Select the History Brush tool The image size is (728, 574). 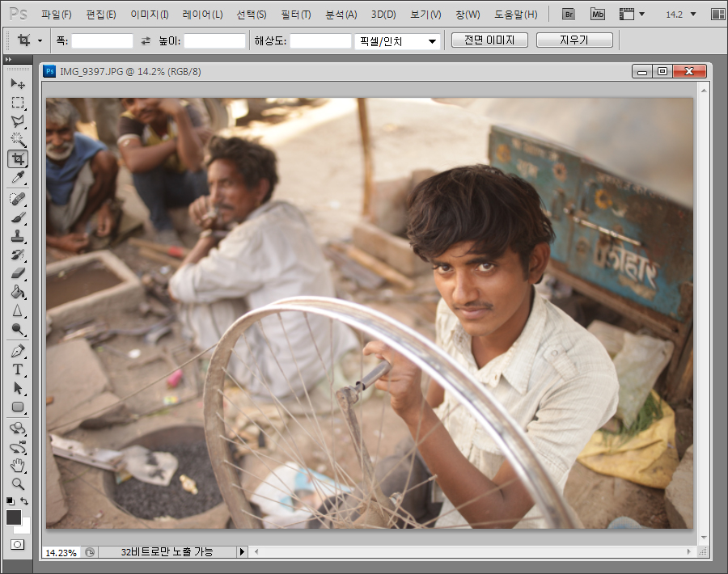[x=18, y=255]
